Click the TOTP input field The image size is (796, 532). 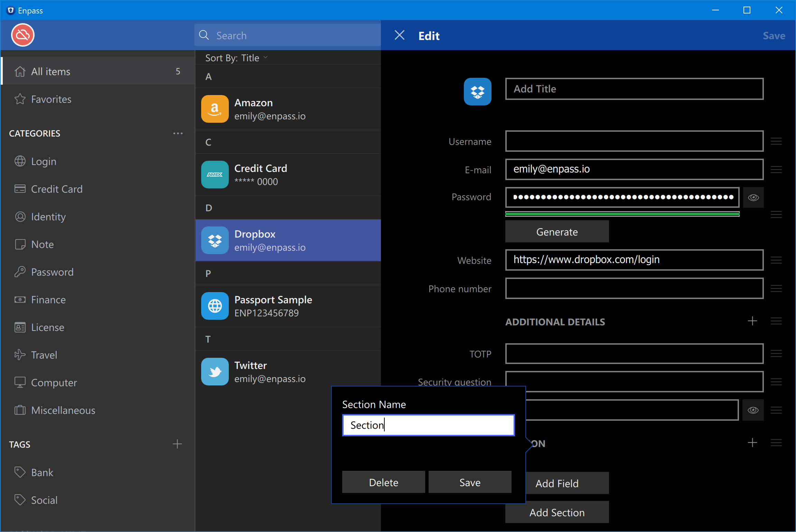pyautogui.click(x=634, y=353)
